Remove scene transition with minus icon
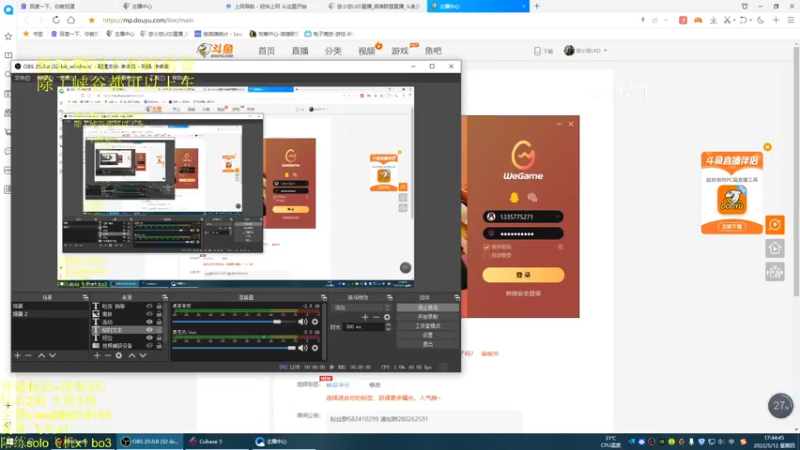Image resolution: width=800 pixels, height=450 pixels. 376,317
